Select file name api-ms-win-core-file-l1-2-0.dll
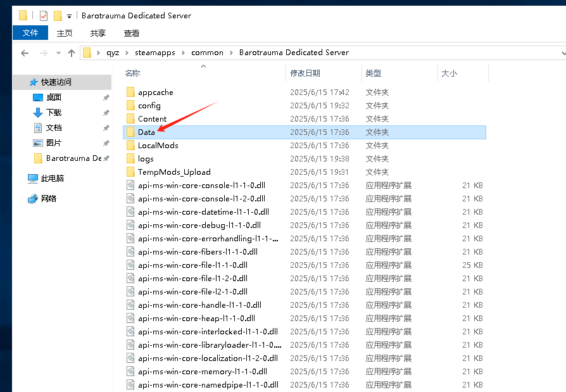Image resolution: width=566 pixels, height=392 pixels. [x=192, y=278]
